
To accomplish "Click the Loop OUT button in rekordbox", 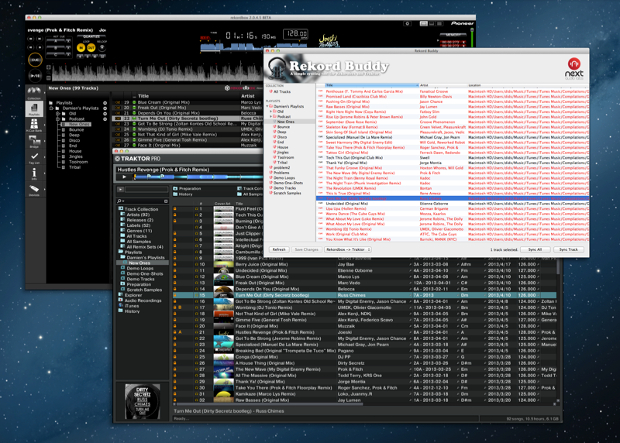I will (91, 47).
